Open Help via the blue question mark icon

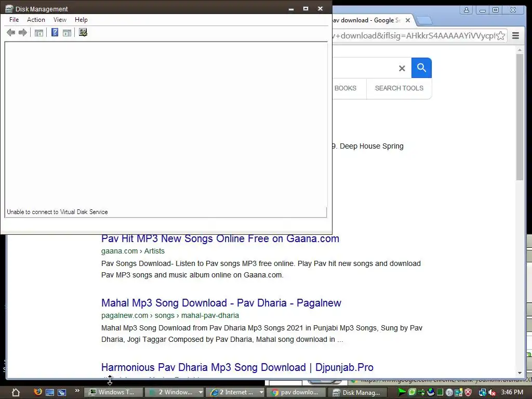coord(55,32)
